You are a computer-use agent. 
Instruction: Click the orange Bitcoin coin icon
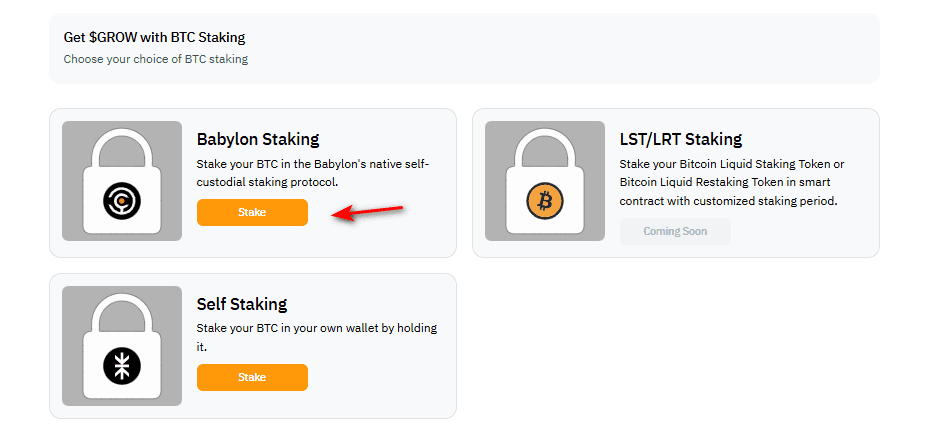pos(544,201)
